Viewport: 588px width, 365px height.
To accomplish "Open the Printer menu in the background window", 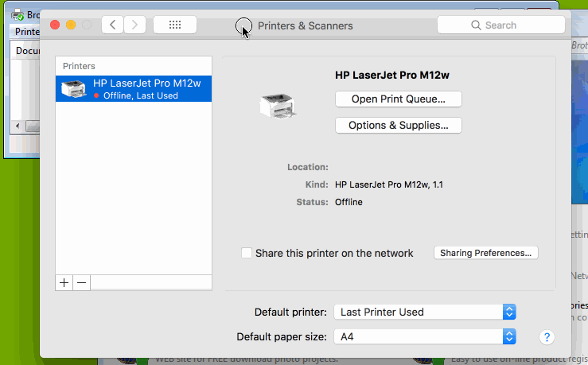I will tap(27, 32).
